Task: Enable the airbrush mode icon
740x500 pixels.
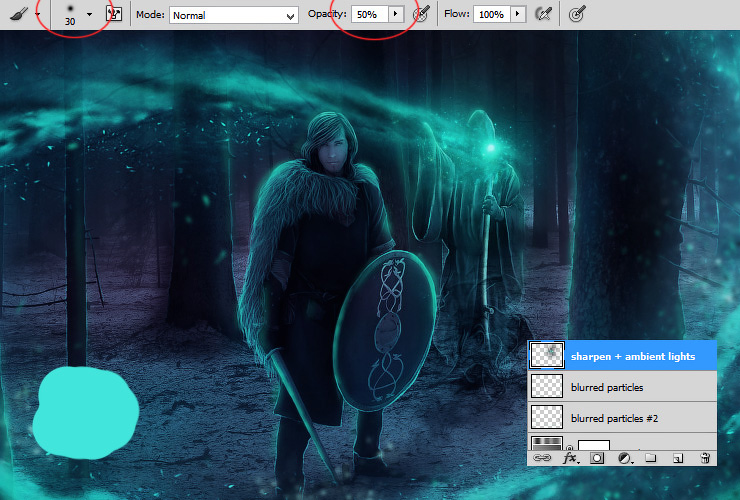Action: [x=544, y=14]
